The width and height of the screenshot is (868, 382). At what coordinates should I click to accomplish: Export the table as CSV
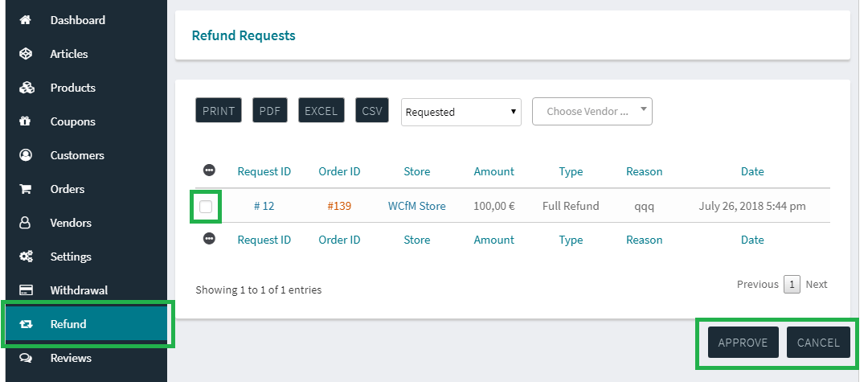coord(372,111)
